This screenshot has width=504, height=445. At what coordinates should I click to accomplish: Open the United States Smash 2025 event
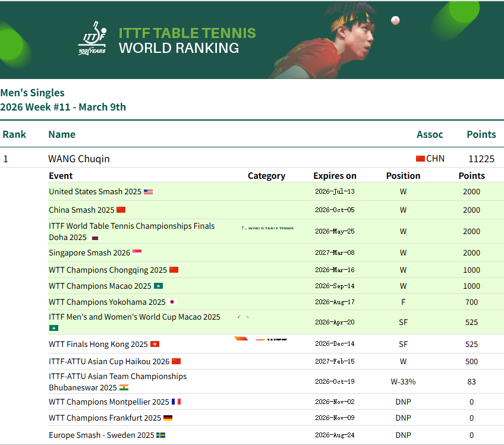(x=95, y=191)
